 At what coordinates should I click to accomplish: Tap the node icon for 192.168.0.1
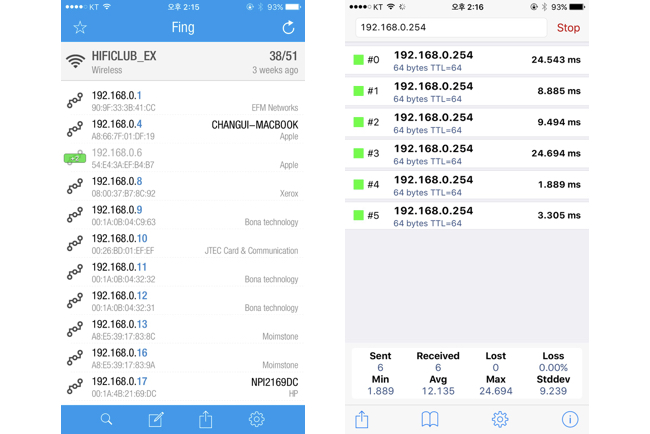(x=75, y=101)
